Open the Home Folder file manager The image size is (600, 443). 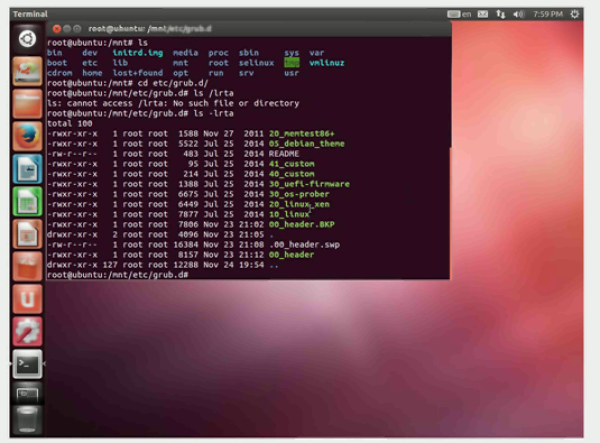pos(26,103)
